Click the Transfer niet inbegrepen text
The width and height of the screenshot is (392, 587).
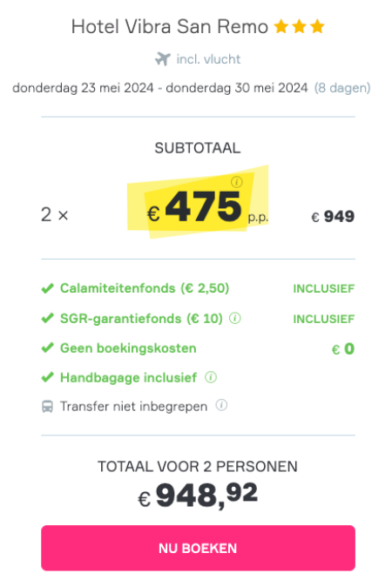(133, 406)
